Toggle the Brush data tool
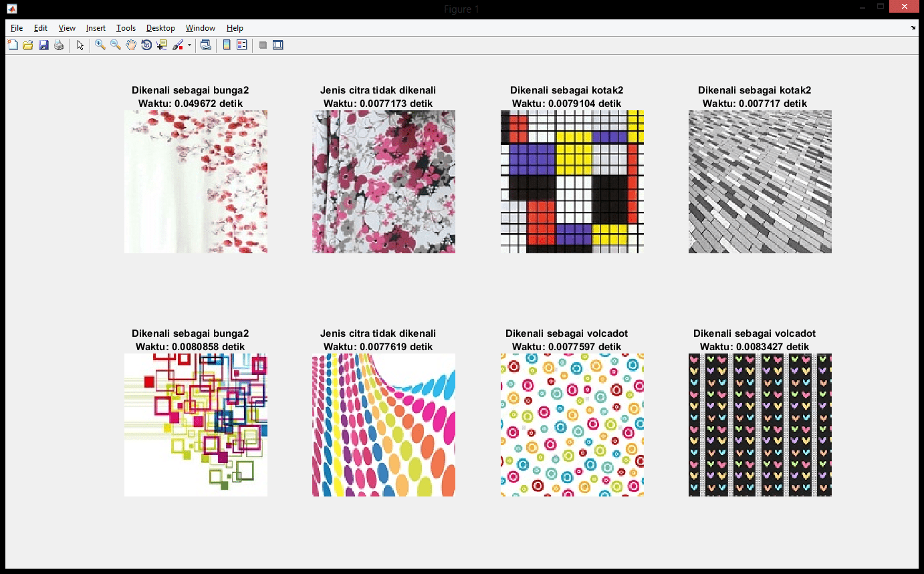924x574 pixels. [178, 45]
